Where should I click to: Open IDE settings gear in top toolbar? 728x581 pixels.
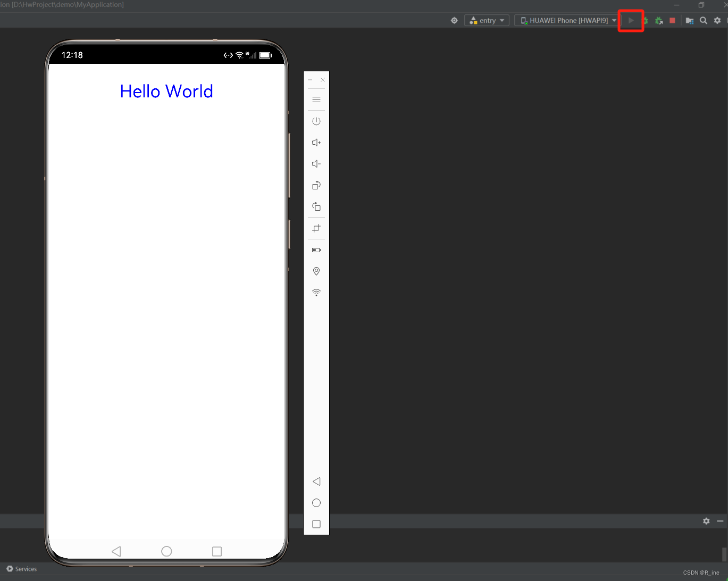point(717,20)
